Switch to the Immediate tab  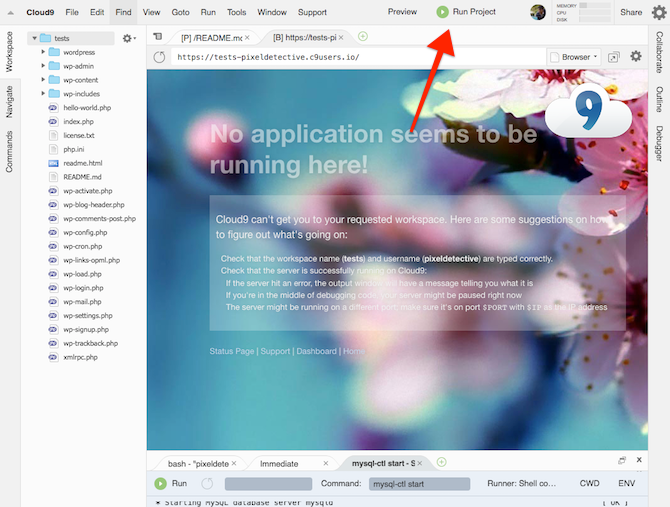click(279, 463)
